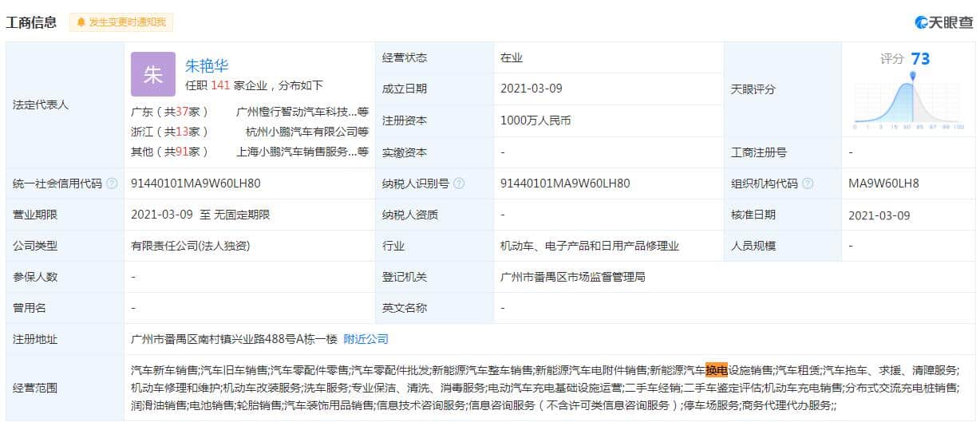
Task: Click the credit code 91440101MA9W60LH80 under 统一社会信用代码
Action: click(196, 183)
